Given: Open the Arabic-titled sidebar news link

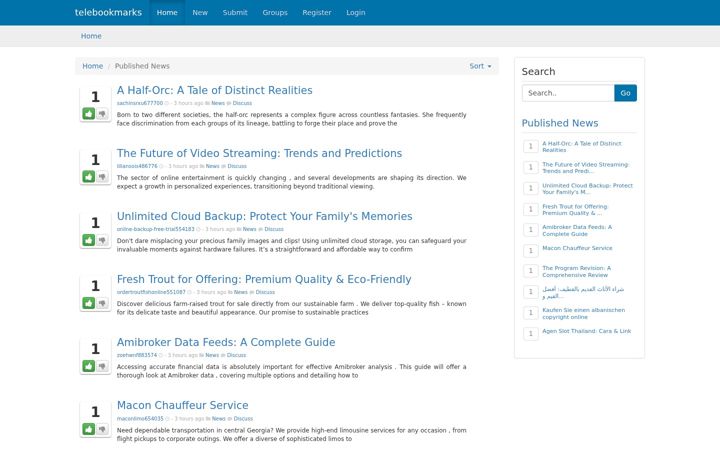Looking at the screenshot, I should (583, 292).
